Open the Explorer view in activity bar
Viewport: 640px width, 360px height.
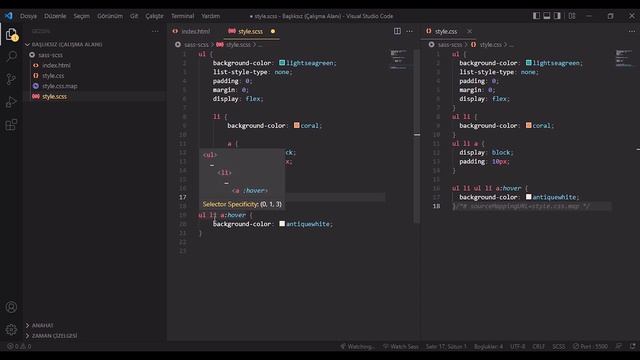pyautogui.click(x=11, y=34)
